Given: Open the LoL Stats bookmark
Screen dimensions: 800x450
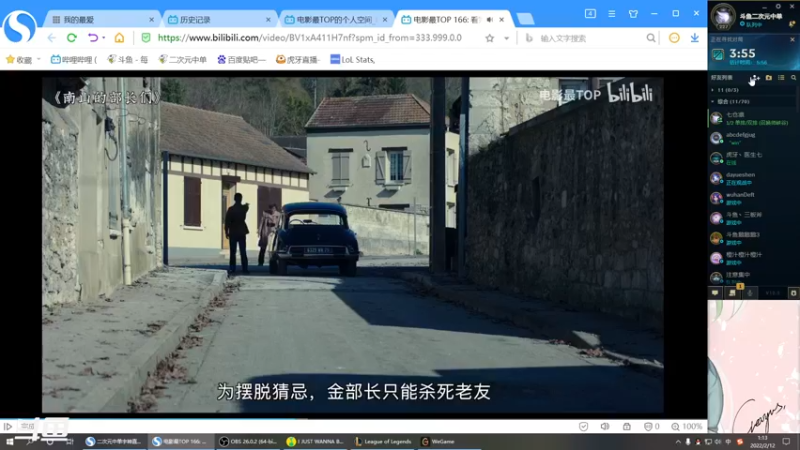Looking at the screenshot, I should 353,60.
